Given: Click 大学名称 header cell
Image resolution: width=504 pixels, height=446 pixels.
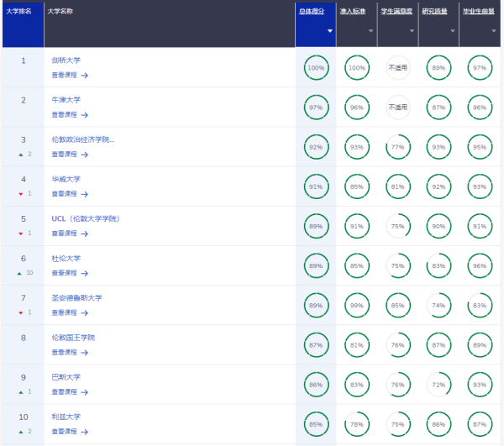Looking at the screenshot, I should click(170, 24).
